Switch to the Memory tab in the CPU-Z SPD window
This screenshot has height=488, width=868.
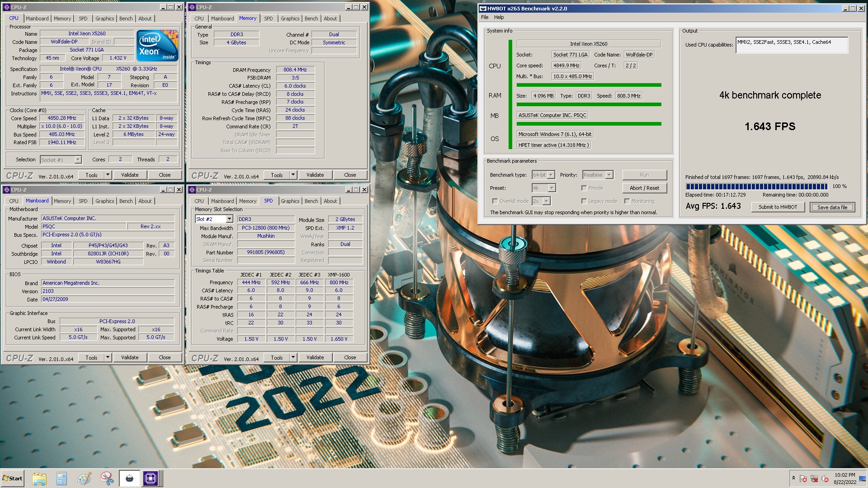pyautogui.click(x=248, y=201)
